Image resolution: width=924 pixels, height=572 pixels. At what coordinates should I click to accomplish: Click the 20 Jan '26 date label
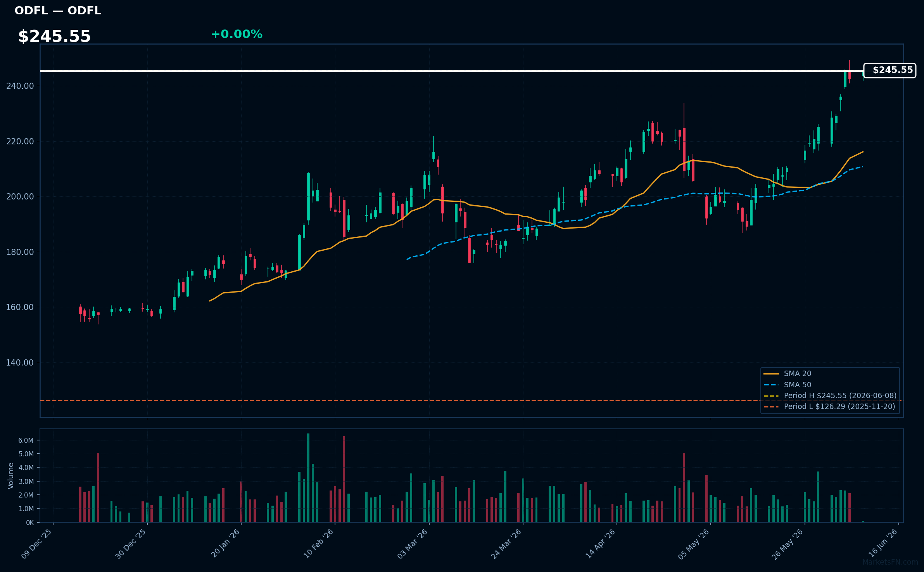tap(225, 544)
